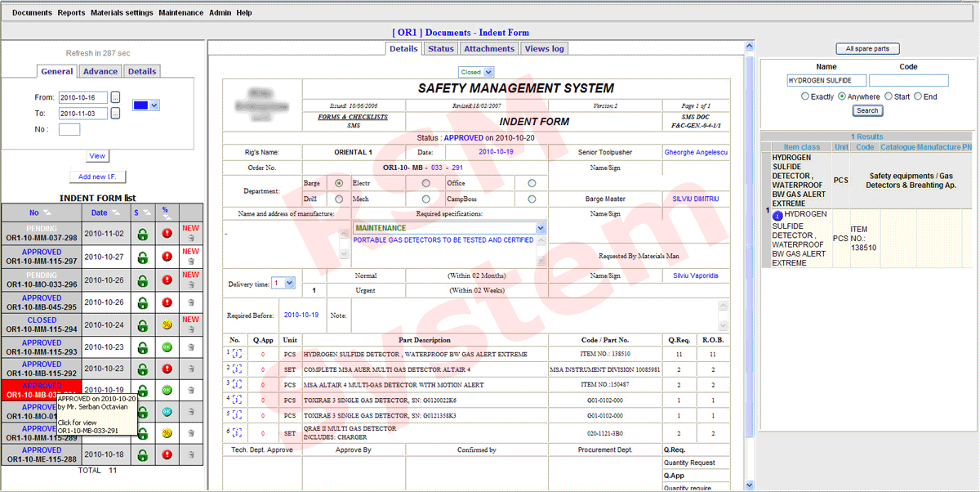The image size is (980, 492).
Task: Open SILVIU DIMITRIU barge master link
Action: pos(696,199)
